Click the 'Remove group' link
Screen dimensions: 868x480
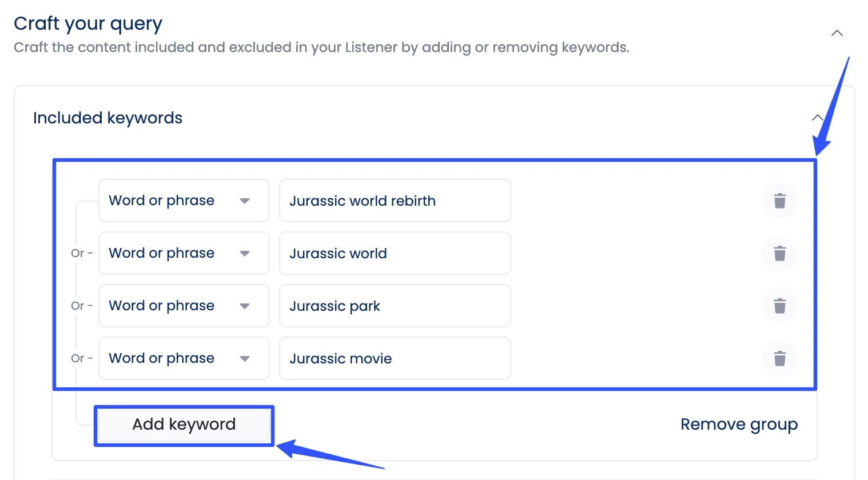[x=738, y=425]
